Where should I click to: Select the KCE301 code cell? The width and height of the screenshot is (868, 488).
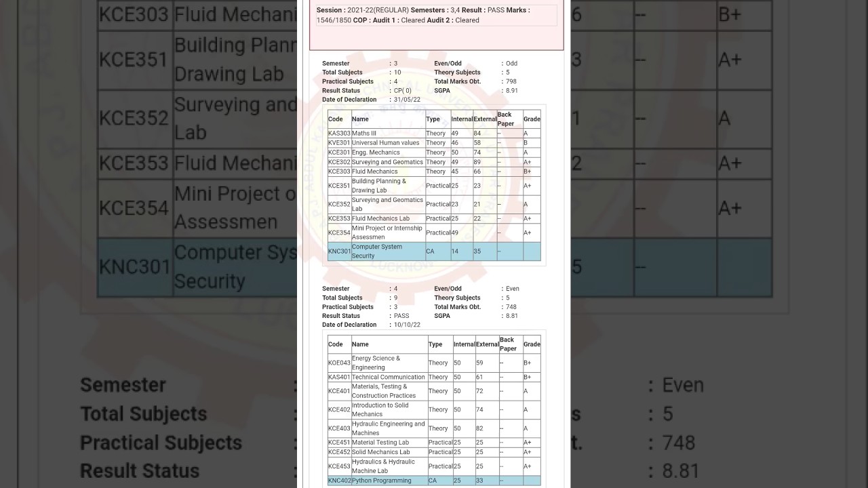[x=339, y=152]
